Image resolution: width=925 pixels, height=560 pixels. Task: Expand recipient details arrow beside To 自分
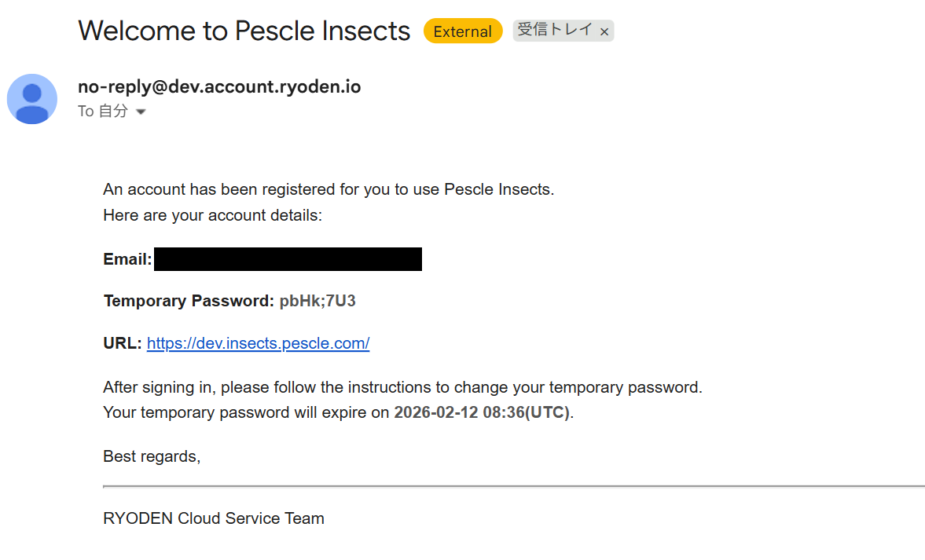click(141, 112)
